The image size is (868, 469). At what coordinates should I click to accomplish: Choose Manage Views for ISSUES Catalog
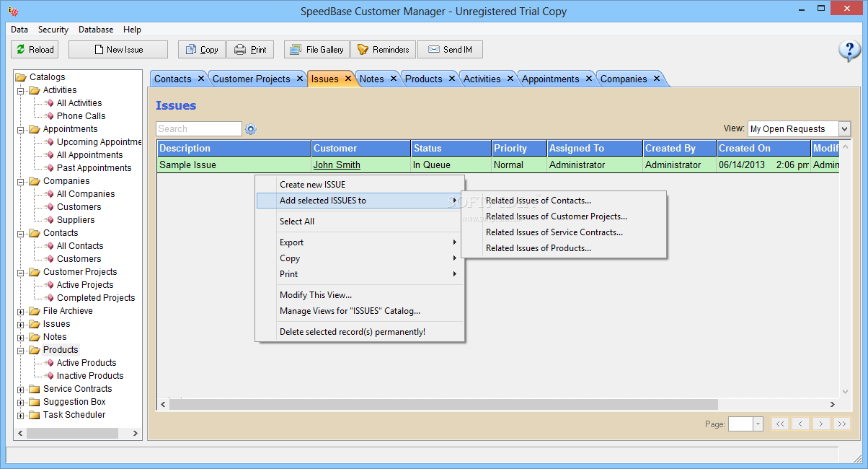(360, 311)
